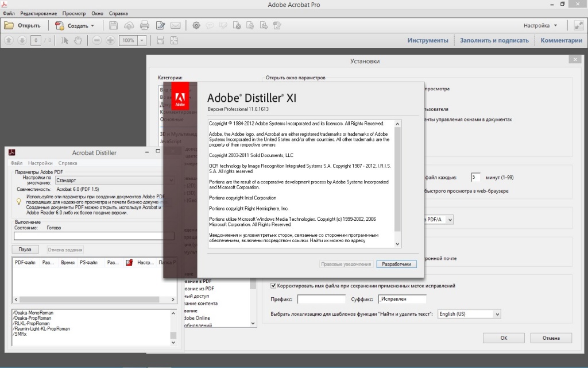Open the Справка menu in Acrobat Pro

[x=118, y=13]
